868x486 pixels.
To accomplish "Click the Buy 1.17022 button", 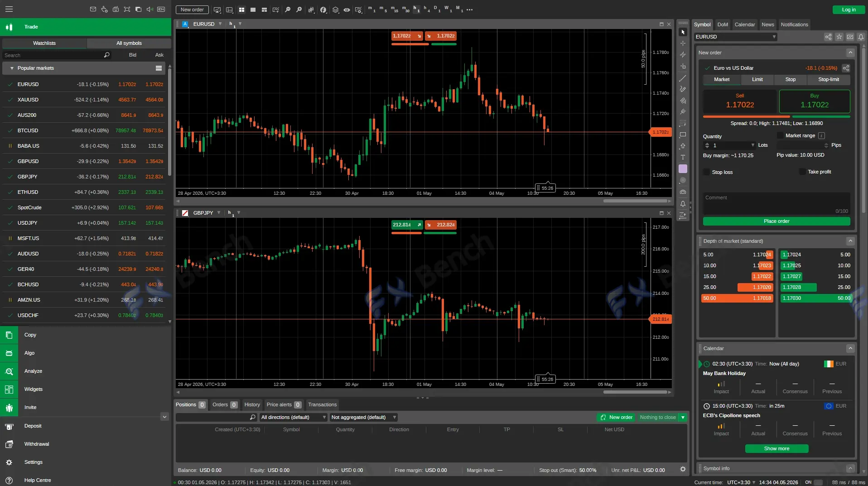I will tap(815, 101).
